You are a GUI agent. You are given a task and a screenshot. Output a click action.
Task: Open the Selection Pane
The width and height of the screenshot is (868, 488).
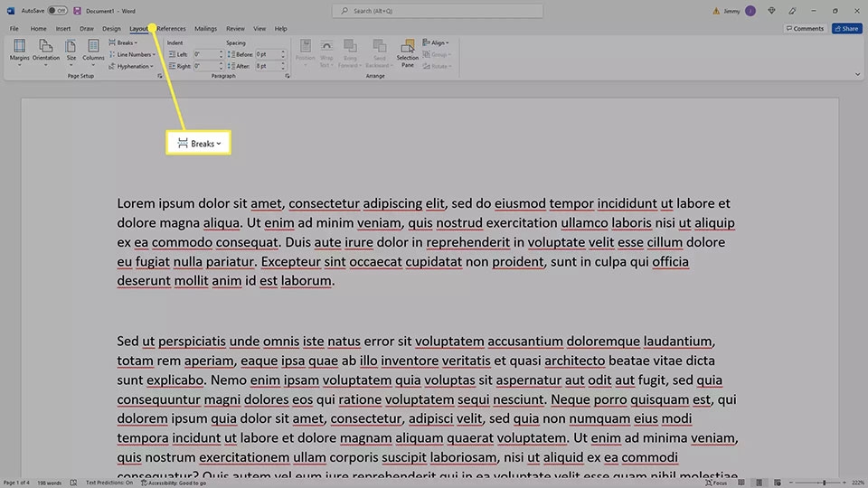click(x=408, y=53)
